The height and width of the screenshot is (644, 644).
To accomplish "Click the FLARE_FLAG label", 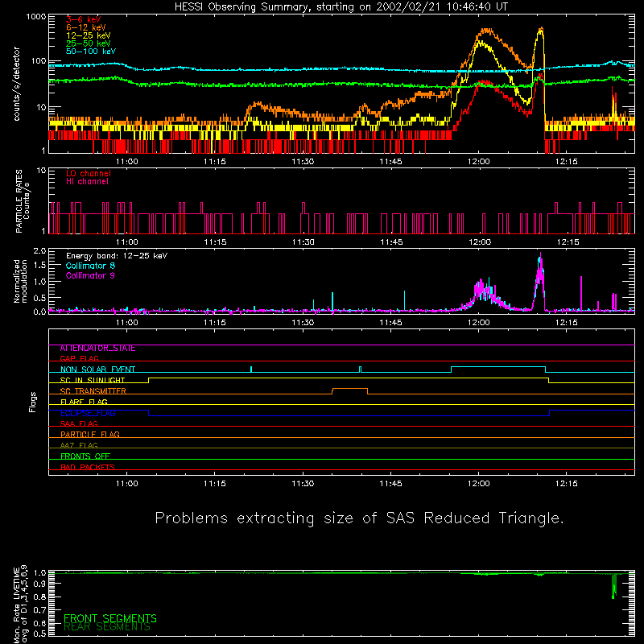I will [x=84, y=402].
